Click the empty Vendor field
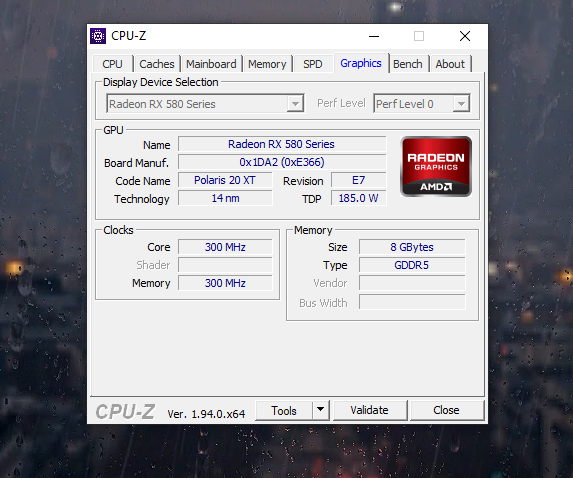 [x=412, y=283]
